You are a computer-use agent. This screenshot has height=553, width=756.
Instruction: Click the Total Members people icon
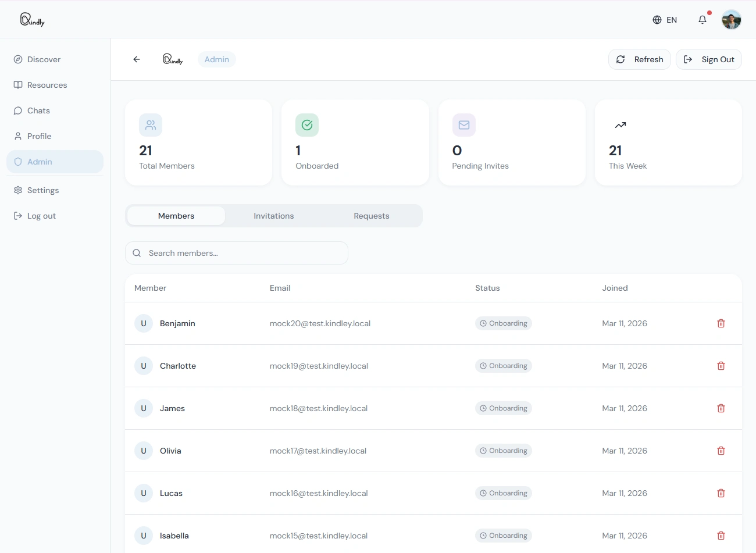point(151,125)
